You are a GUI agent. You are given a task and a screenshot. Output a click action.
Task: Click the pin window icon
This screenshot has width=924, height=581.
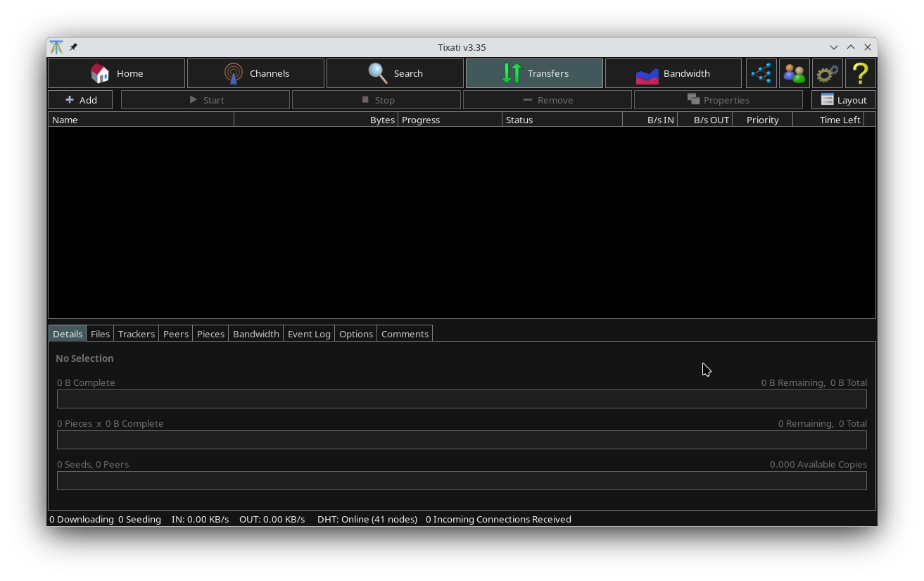pos(73,47)
